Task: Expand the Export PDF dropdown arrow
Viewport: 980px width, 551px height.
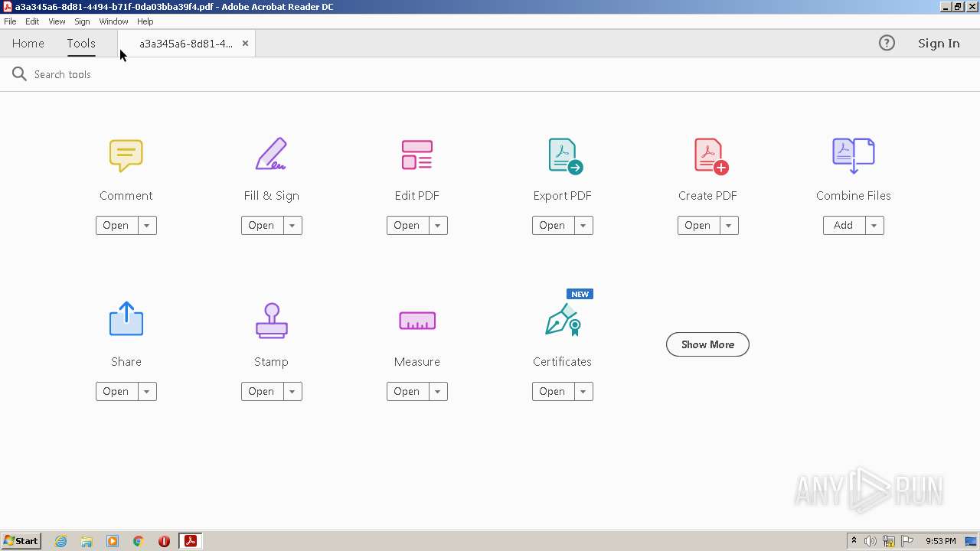Action: (x=583, y=226)
